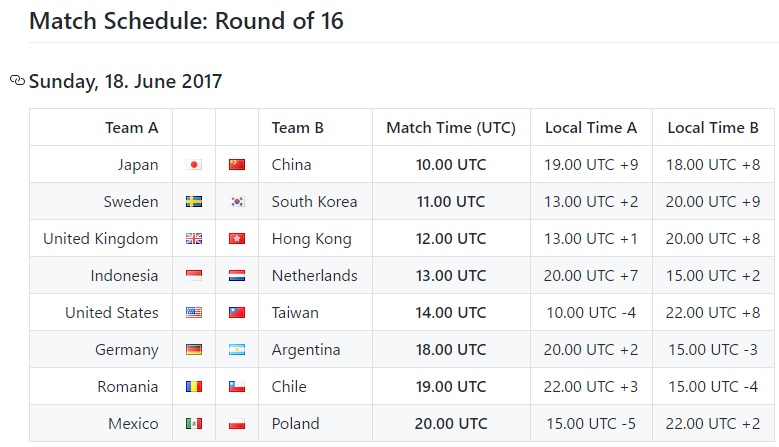
Task: Click the United States flag icon
Action: pos(194,312)
